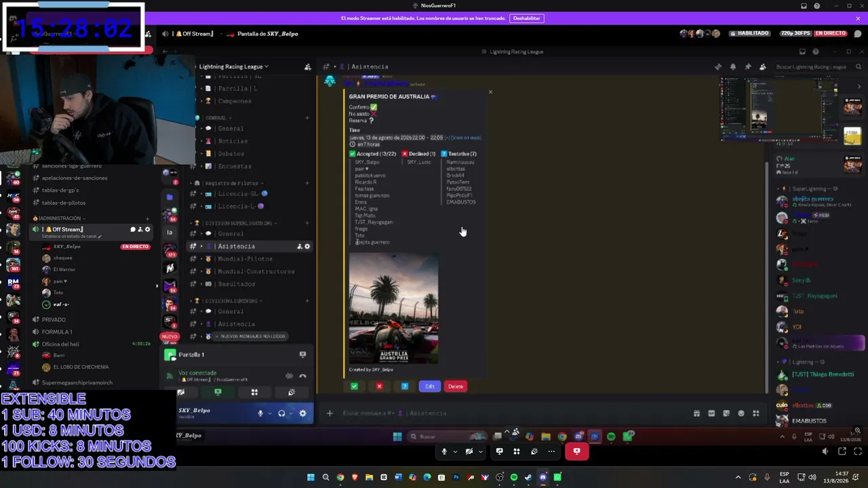868x488 pixels.
Task: Enter fullscreen for the stream
Action: 858,451
